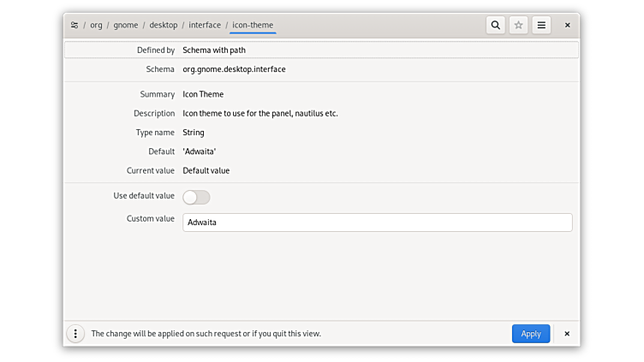This screenshot has width=644, height=362.
Task: Open the hamburger main menu
Action: point(541,26)
